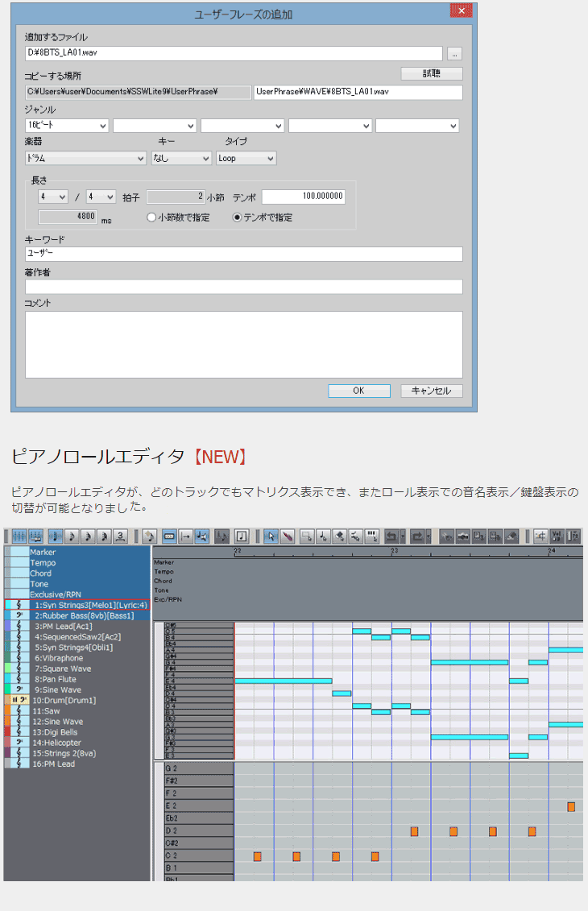Screen dimensions: 588x911
Task: Click the quarter note box icon
Action: [x=241, y=536]
